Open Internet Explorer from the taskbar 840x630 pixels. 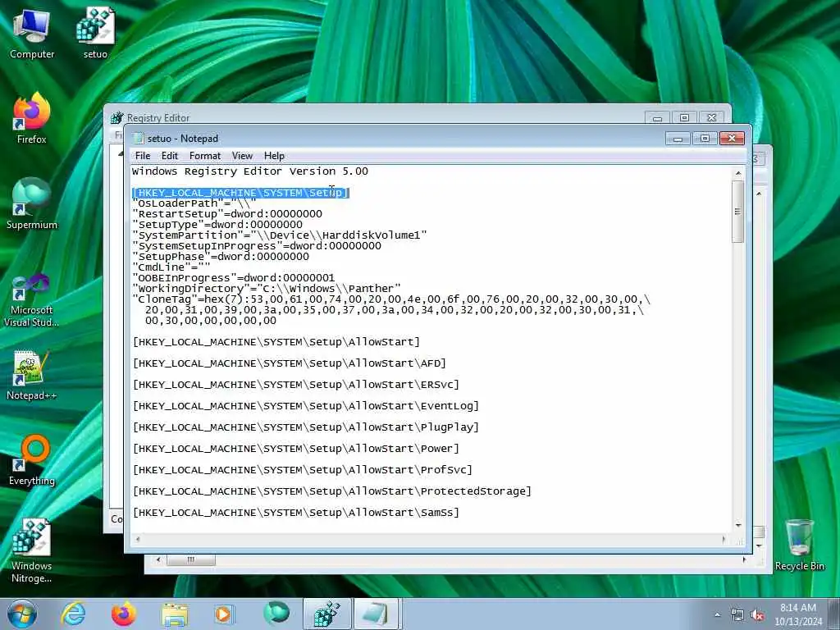coord(73,614)
